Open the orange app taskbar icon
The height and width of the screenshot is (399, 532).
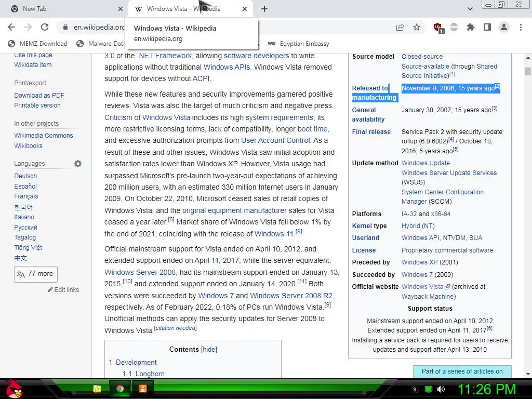coord(143,389)
